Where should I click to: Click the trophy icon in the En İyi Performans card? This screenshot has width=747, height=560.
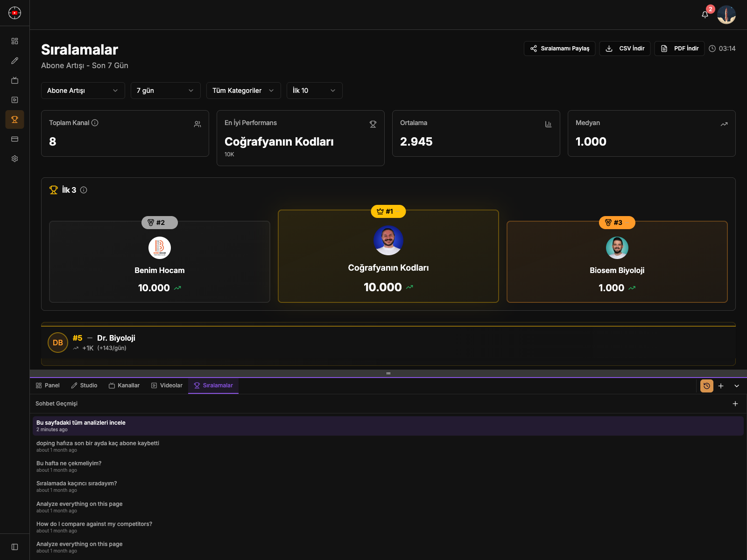[x=373, y=124]
